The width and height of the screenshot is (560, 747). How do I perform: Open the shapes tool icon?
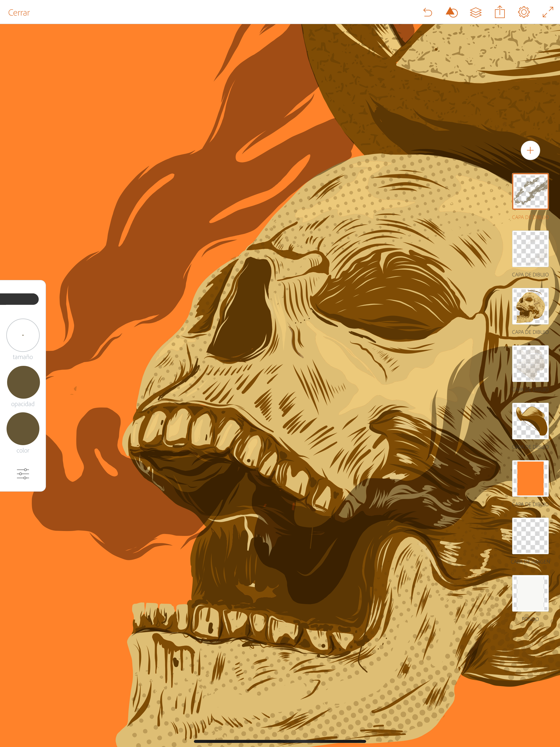click(x=451, y=13)
